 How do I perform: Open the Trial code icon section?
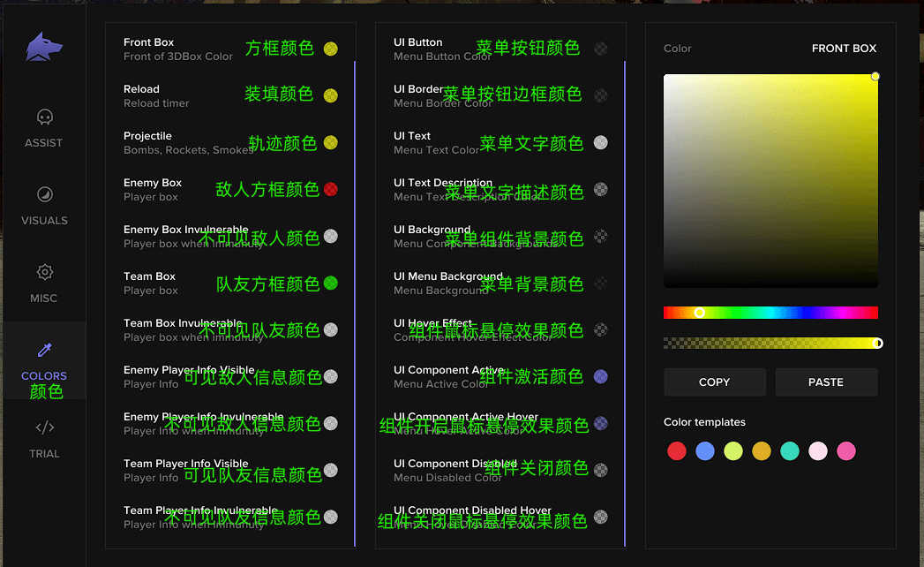(x=44, y=428)
